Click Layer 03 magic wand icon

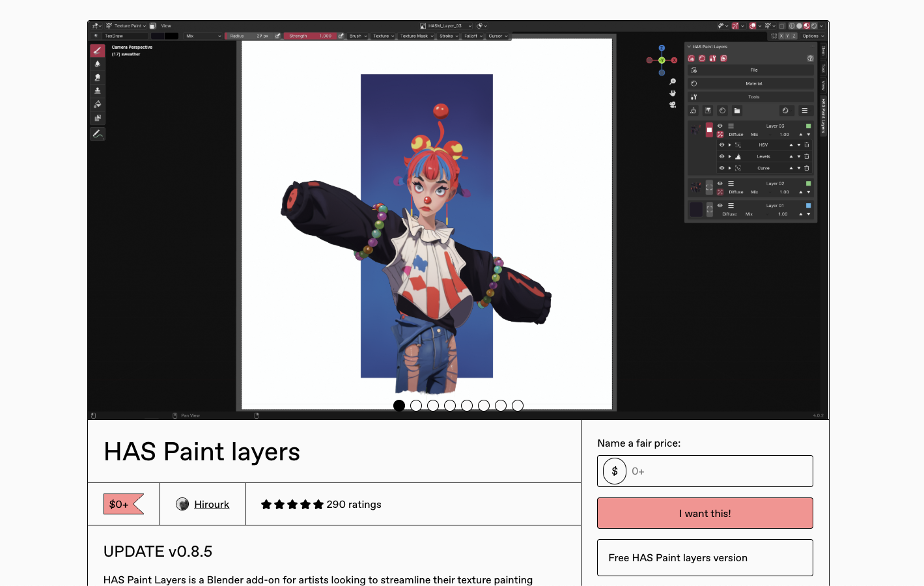(x=720, y=135)
